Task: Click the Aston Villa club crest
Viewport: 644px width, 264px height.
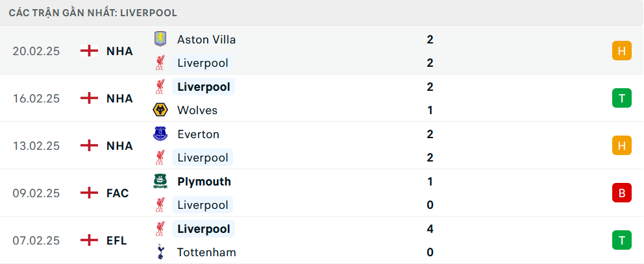Action: (x=160, y=39)
